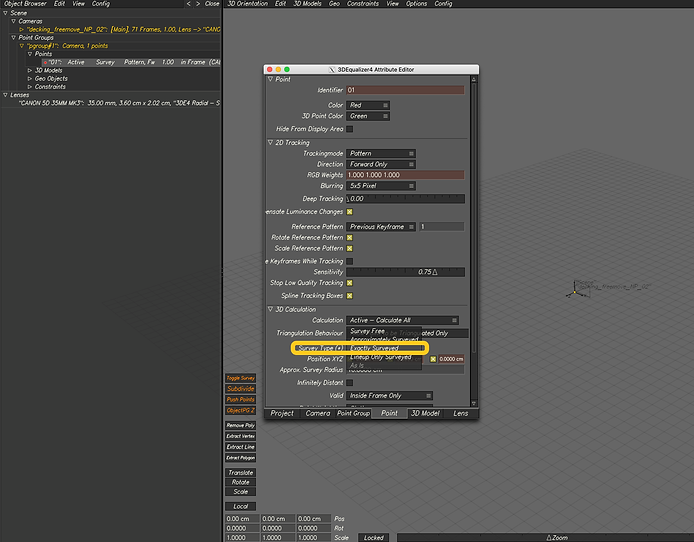Open the Calculation dropdown
This screenshot has width=694, height=542.
[402, 320]
